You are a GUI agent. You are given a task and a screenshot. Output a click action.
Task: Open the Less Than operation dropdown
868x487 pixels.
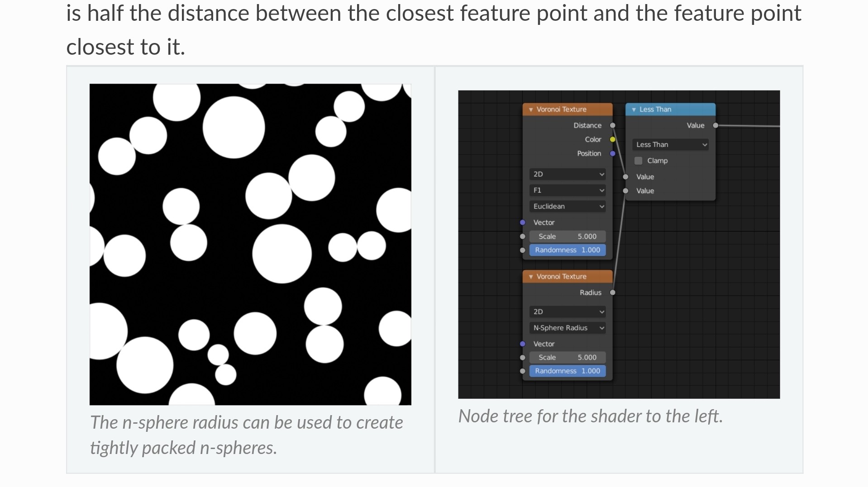[670, 145]
